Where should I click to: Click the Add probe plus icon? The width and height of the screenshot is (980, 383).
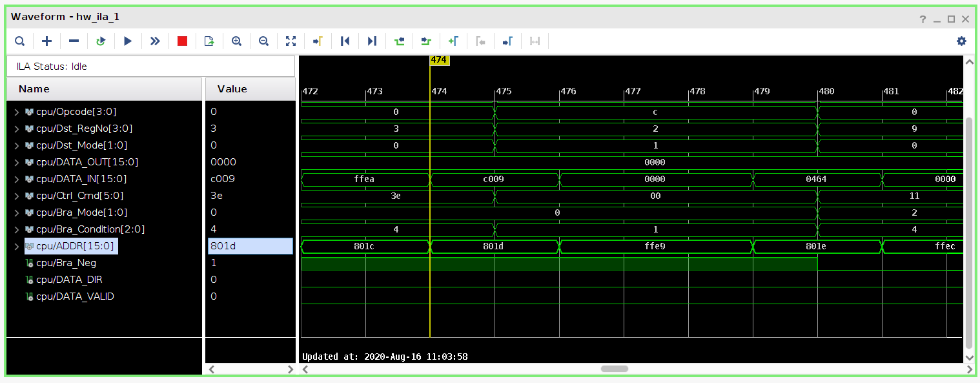tap(46, 41)
